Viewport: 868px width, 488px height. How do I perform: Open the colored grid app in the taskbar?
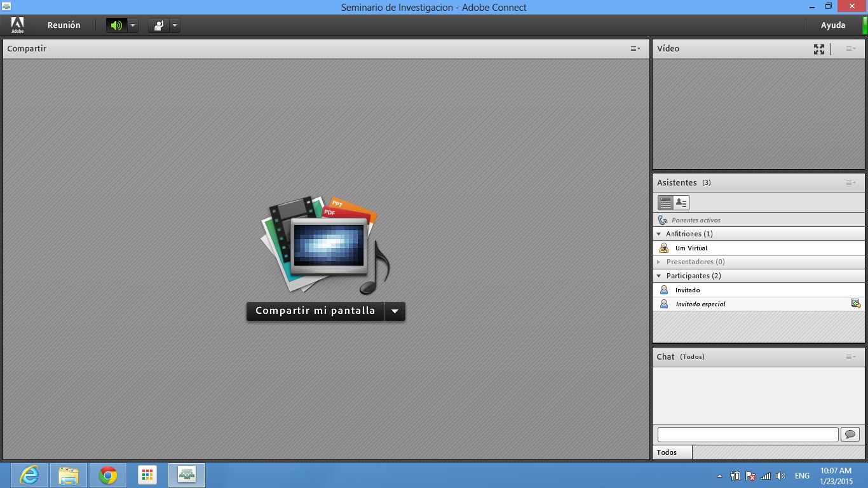pos(147,475)
